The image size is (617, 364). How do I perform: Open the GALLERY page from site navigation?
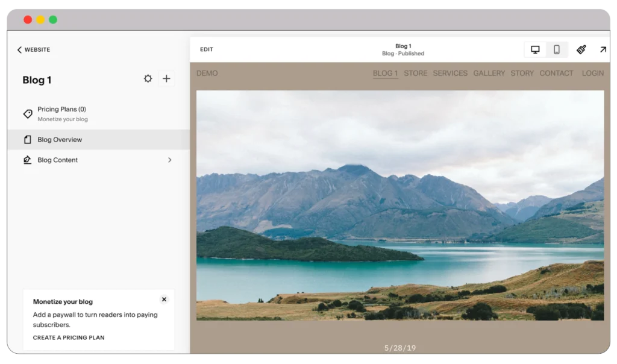point(489,73)
